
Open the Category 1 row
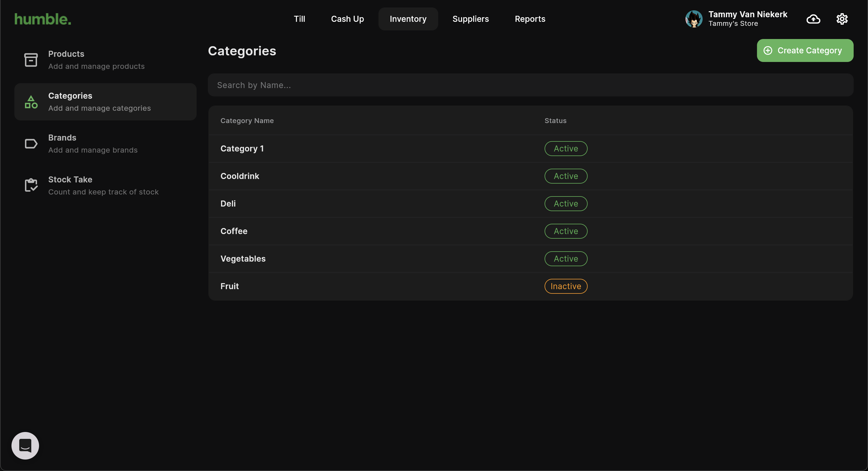pos(530,149)
